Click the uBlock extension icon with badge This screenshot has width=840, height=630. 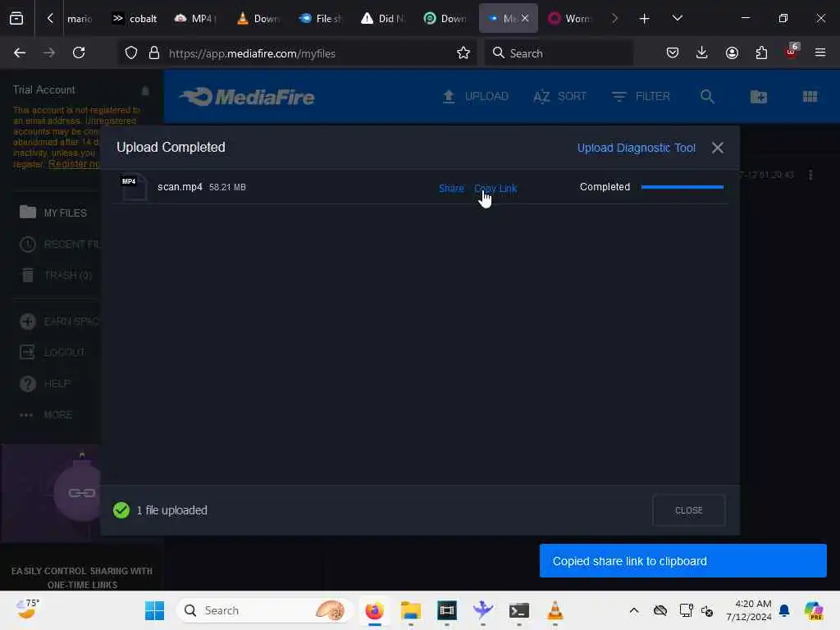[792, 52]
